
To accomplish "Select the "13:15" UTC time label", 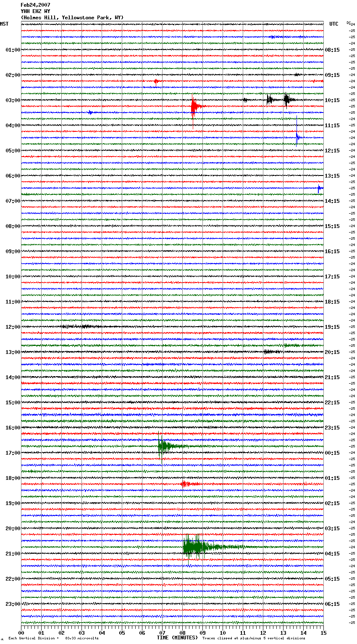I will [332, 176].
